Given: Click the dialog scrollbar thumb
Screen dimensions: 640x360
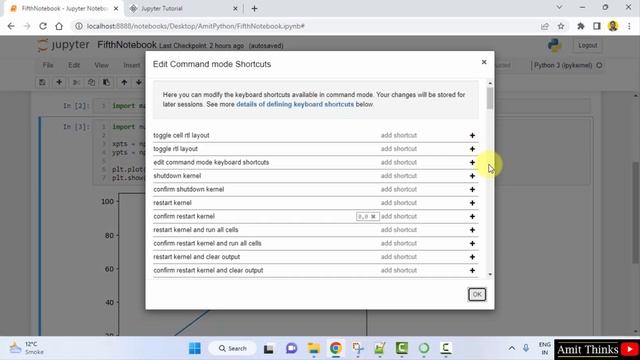Looking at the screenshot, I should click(490, 98).
